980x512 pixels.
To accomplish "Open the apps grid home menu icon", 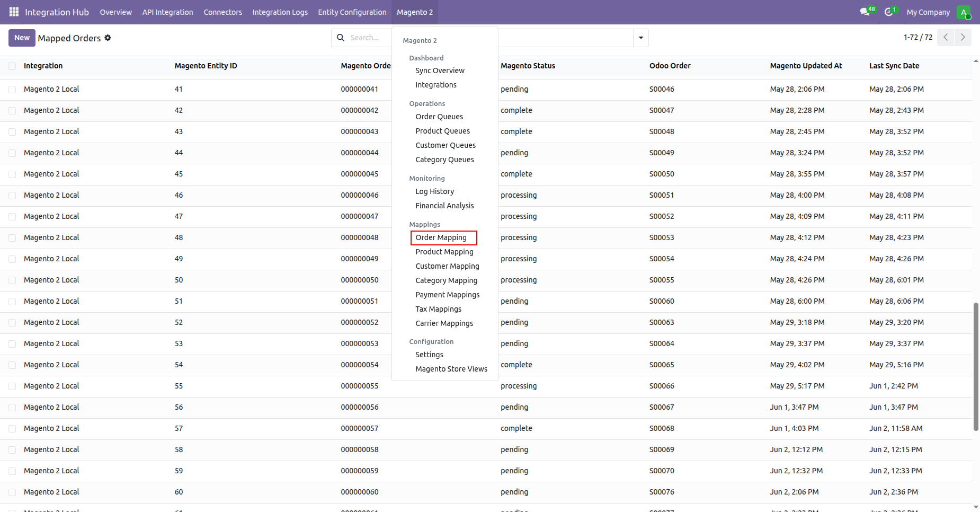I will [x=14, y=12].
